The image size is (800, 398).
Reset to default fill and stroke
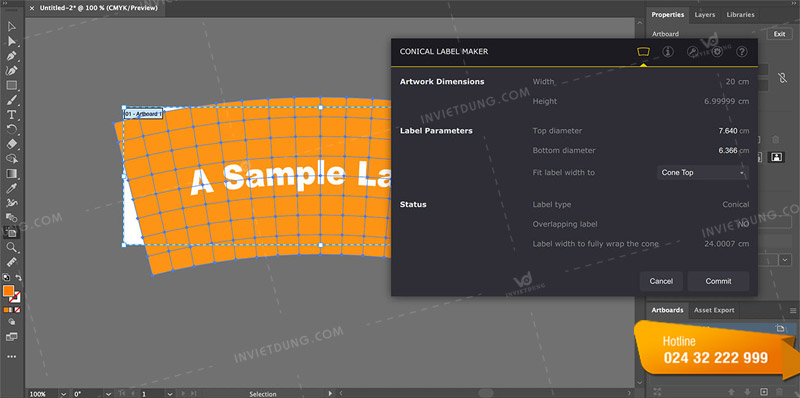pyautogui.click(x=6, y=278)
